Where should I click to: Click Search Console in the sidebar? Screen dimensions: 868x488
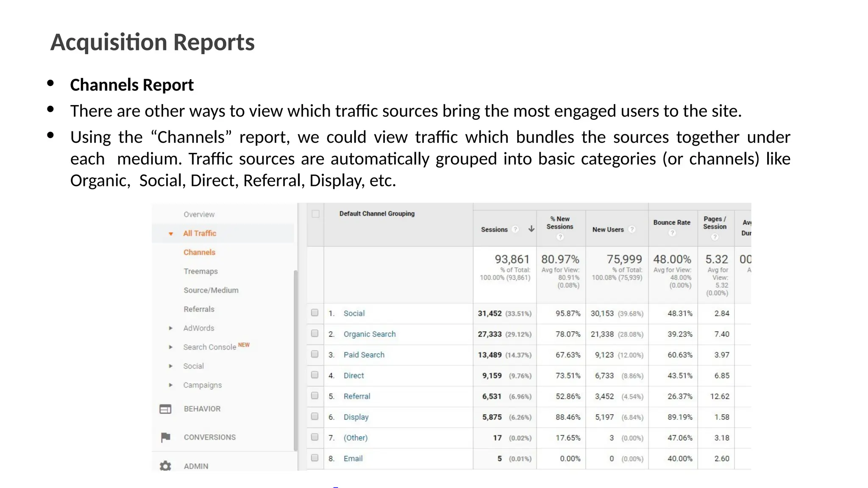209,347
